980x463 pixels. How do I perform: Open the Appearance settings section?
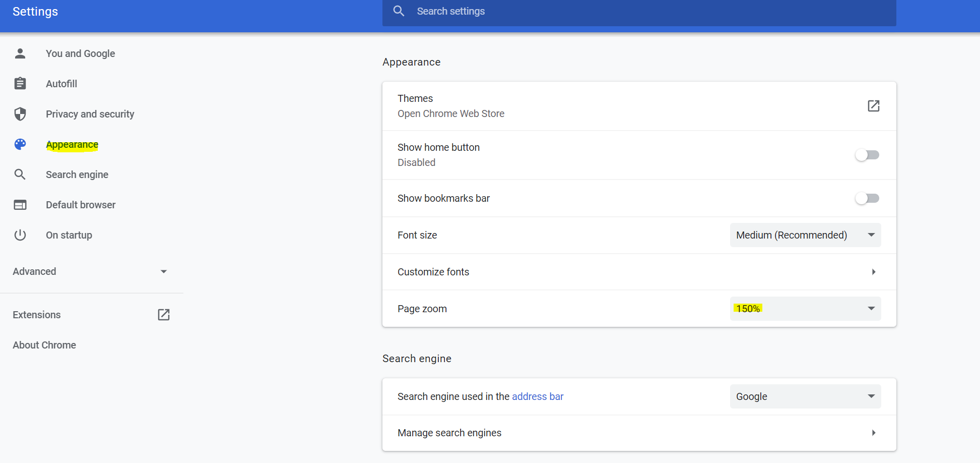tap(72, 145)
